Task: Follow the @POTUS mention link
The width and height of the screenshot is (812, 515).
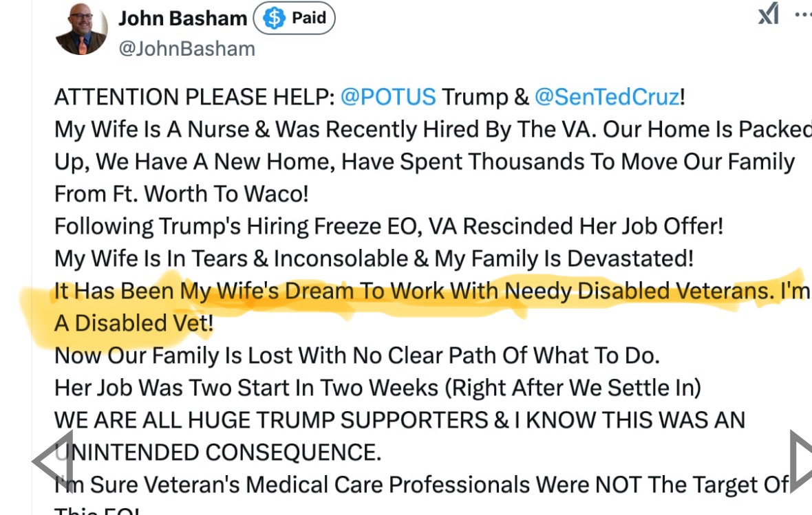Action: tap(388, 97)
